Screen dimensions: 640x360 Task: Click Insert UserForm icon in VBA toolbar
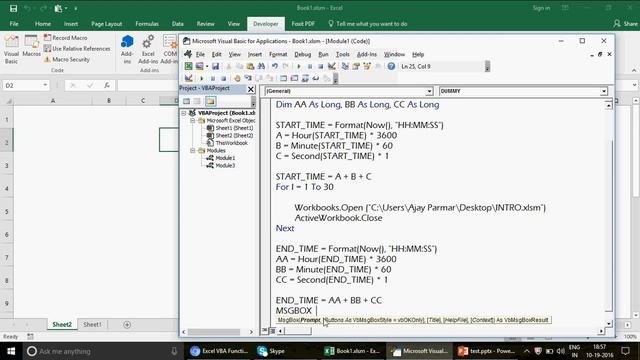[199, 66]
